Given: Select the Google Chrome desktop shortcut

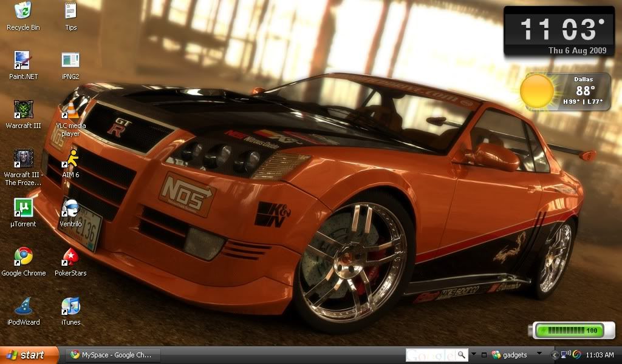Looking at the screenshot, I should (23, 257).
